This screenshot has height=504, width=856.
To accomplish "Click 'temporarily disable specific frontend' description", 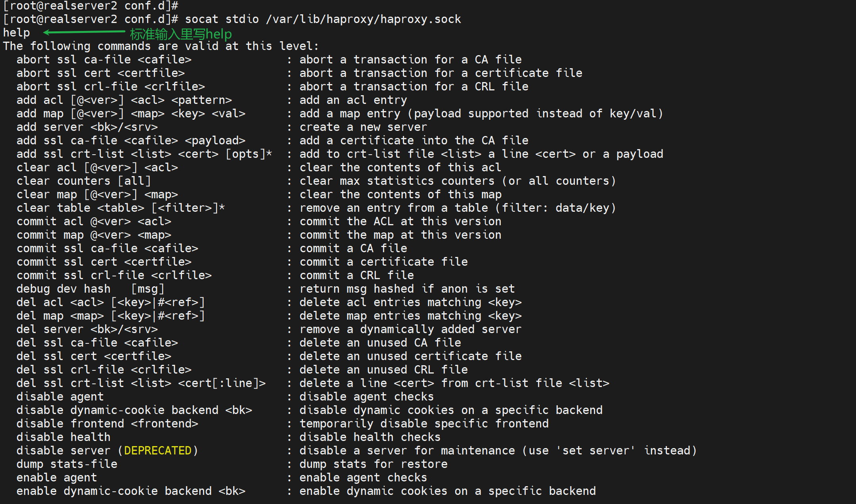I will coord(424,424).
